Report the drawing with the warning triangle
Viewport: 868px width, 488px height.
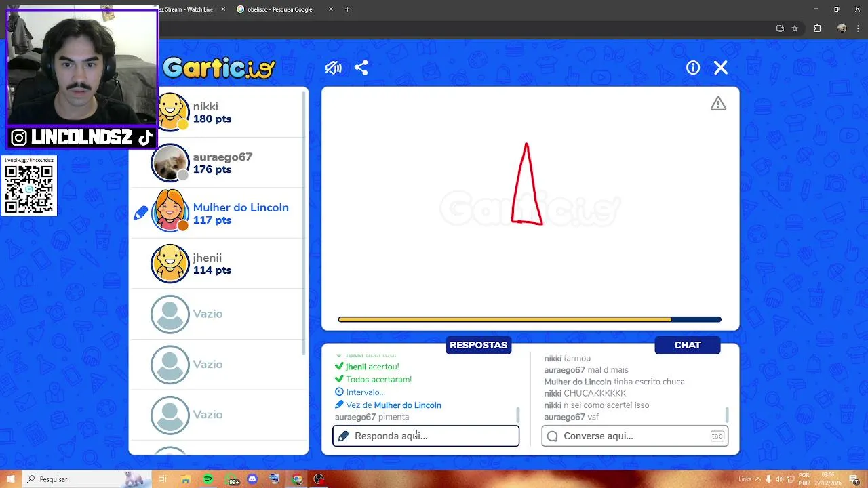[718, 104]
